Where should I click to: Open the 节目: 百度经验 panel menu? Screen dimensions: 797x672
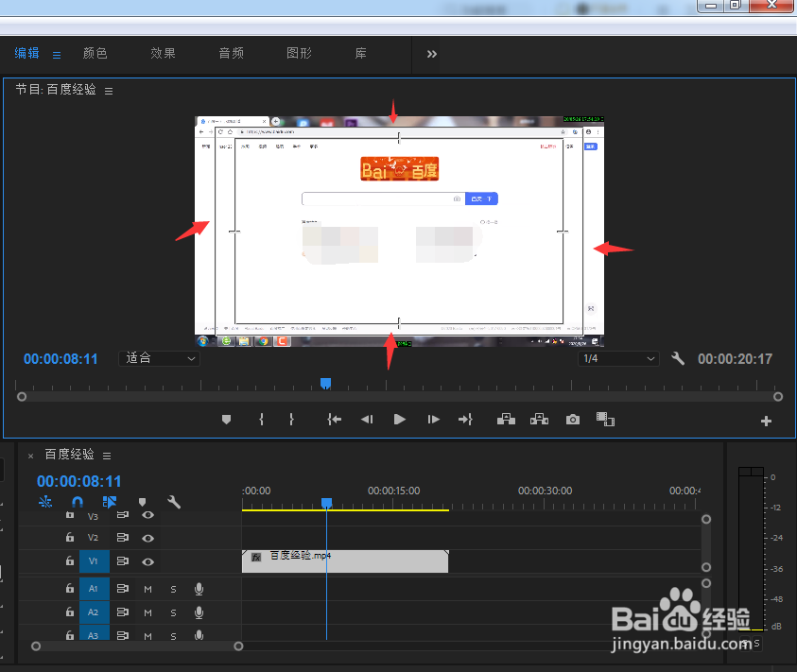click(109, 91)
